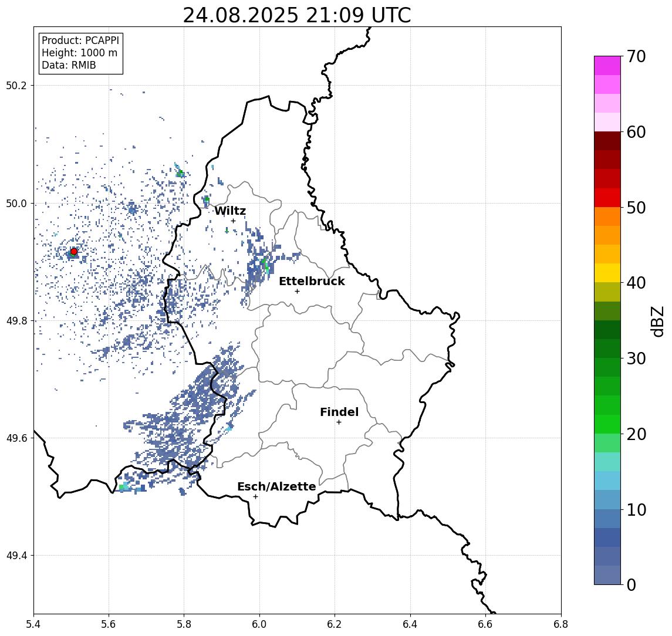Click the Esch/Alzette station cross marker
Viewport: 672px width, 636px height.
(x=255, y=497)
